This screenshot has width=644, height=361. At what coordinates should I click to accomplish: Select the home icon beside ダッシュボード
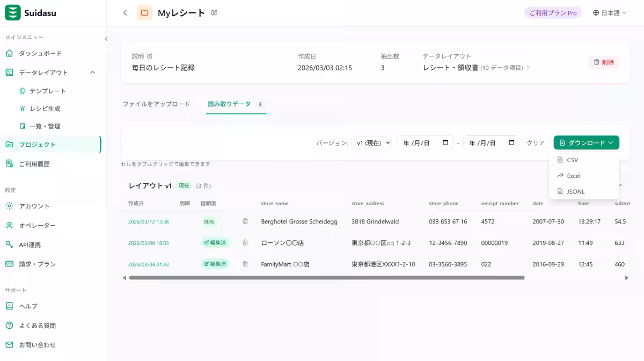pos(9,53)
